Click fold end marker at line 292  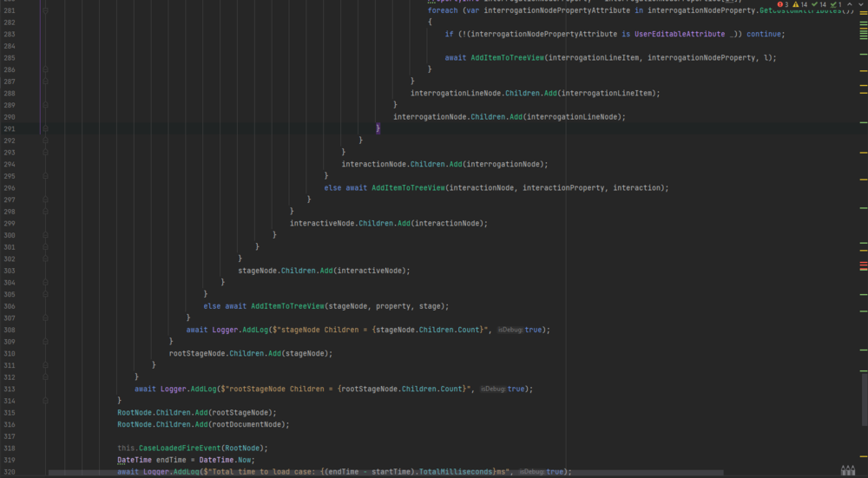click(x=45, y=141)
